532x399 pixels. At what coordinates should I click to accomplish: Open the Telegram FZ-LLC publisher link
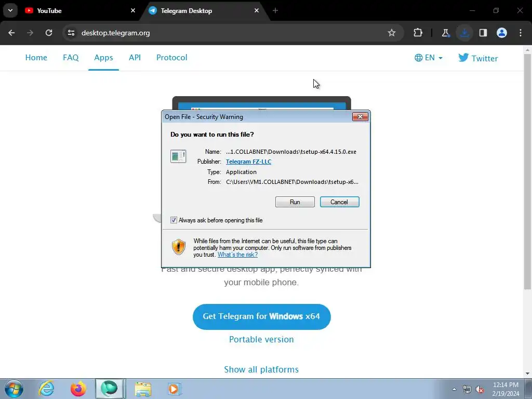(x=249, y=162)
